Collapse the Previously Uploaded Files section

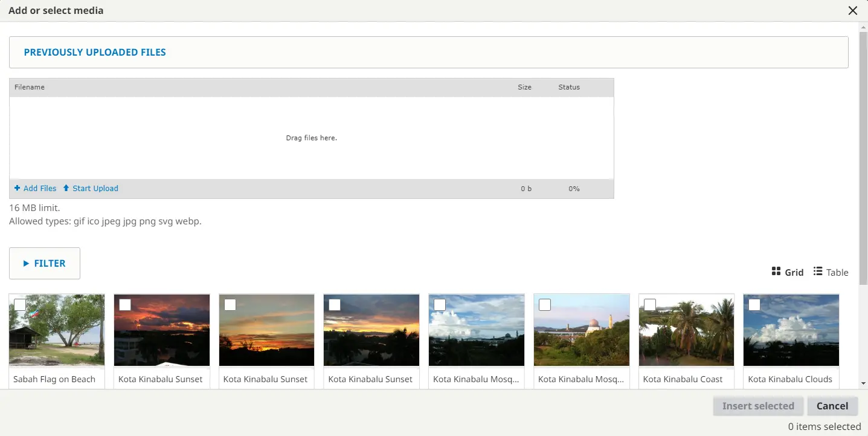(95, 53)
